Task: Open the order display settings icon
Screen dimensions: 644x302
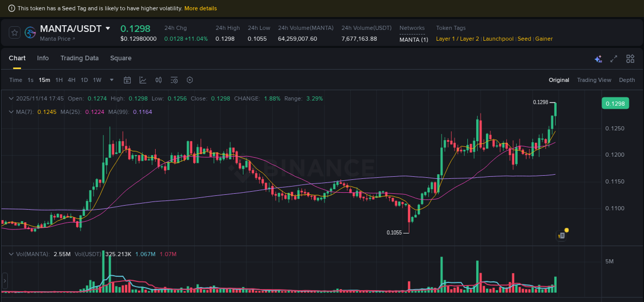Action: [174, 80]
